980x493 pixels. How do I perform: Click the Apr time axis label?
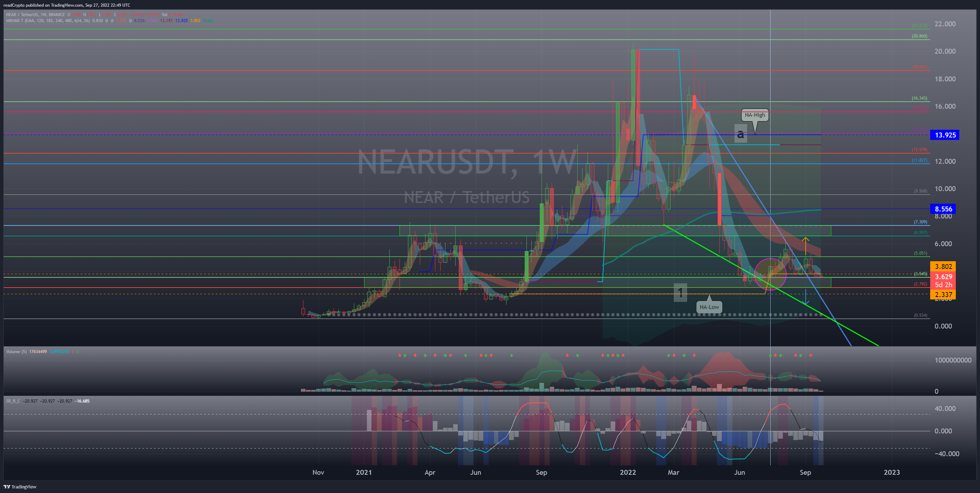[430, 472]
